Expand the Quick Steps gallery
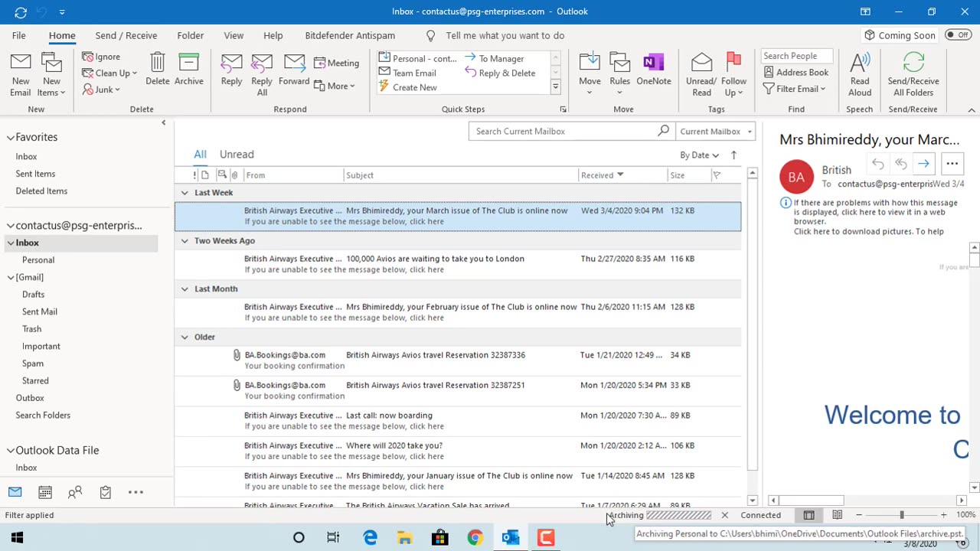This screenshot has height=551, width=980. coord(555,87)
